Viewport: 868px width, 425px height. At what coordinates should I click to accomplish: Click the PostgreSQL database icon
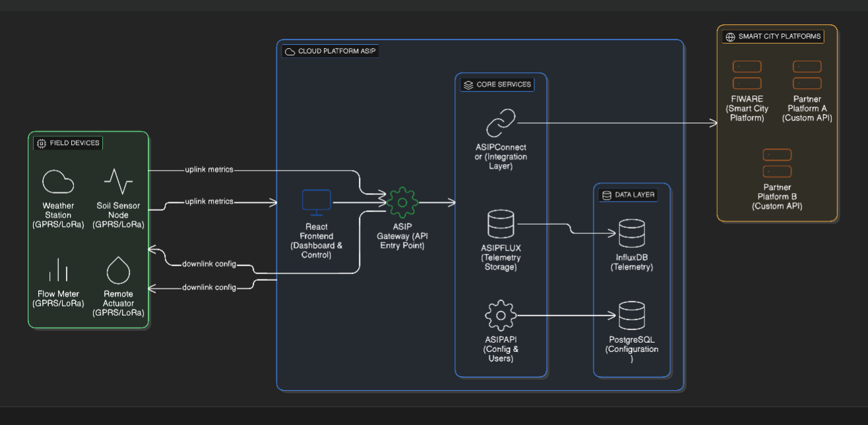pyautogui.click(x=632, y=316)
